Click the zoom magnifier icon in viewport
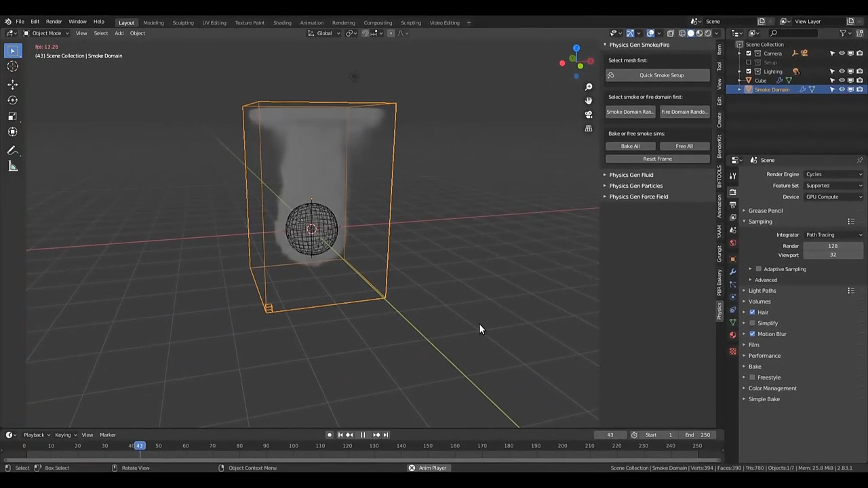Screen dimensions: 868x488 589,87
